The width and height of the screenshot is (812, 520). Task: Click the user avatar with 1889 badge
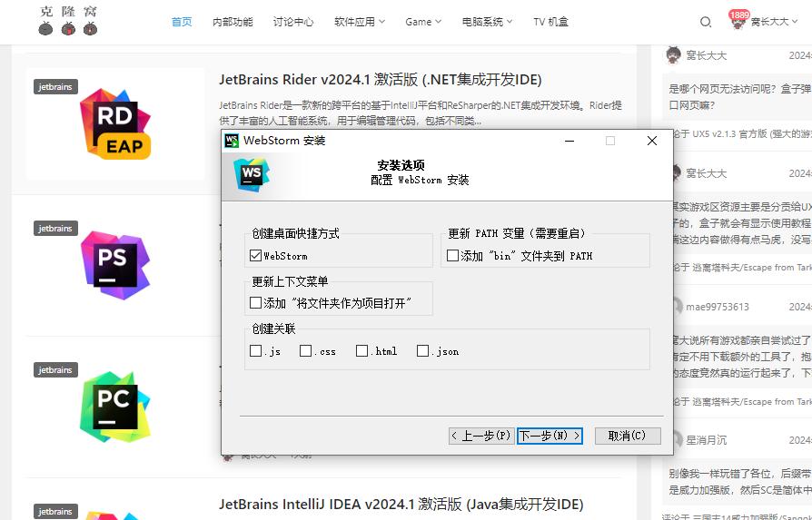[x=738, y=21]
